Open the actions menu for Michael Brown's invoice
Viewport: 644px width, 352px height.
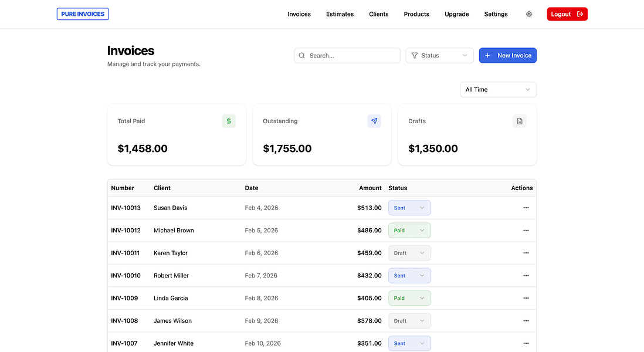[x=526, y=230]
